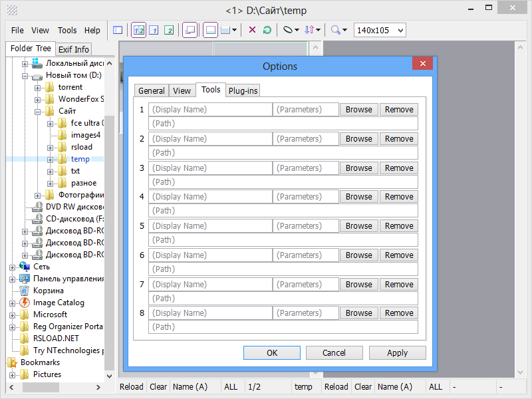The height and width of the screenshot is (399, 532).
Task: Select the Bookmarks item in tree
Action: pos(40,362)
